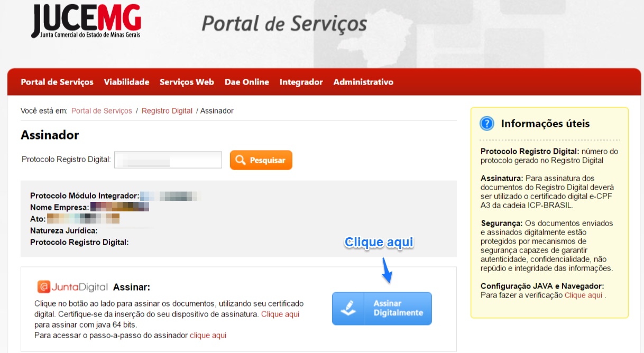Select Portal de Serviços in the red navigation bar
The width and height of the screenshot is (644, 353).
(57, 82)
